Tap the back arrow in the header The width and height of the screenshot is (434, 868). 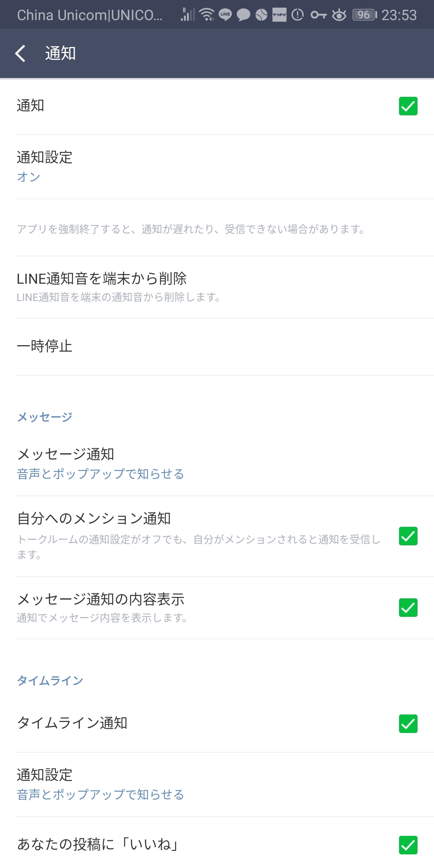[x=20, y=53]
